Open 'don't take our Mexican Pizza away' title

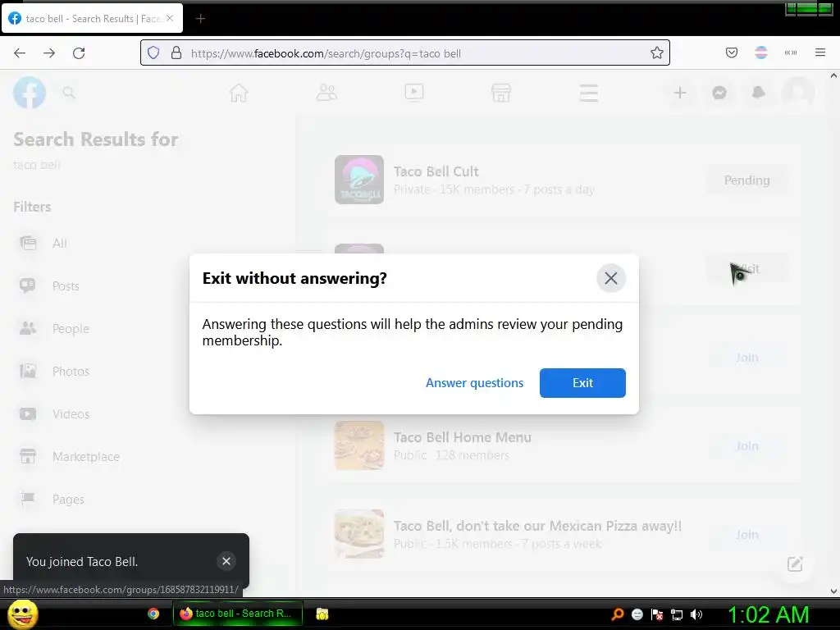(537, 526)
